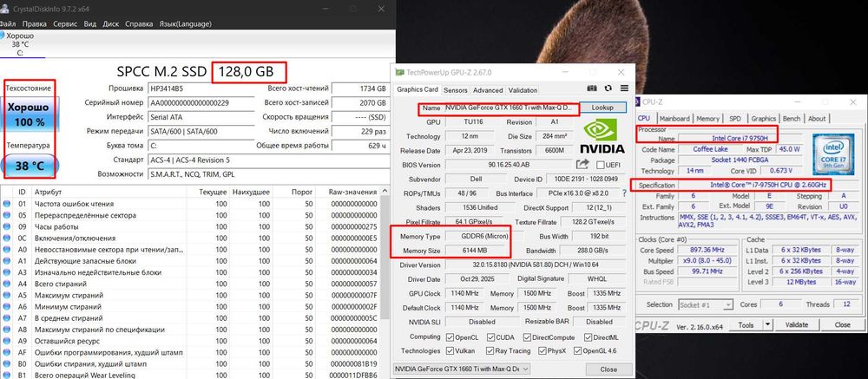Viewport: 868px width, 379px height.
Task: Click the Хорошо 100 % health status button
Action: click(30, 114)
